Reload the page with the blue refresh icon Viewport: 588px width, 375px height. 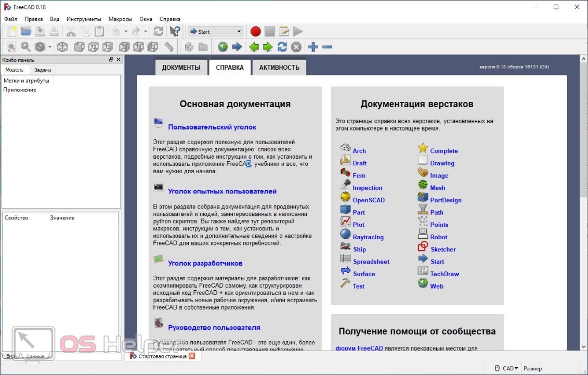pyautogui.click(x=282, y=47)
